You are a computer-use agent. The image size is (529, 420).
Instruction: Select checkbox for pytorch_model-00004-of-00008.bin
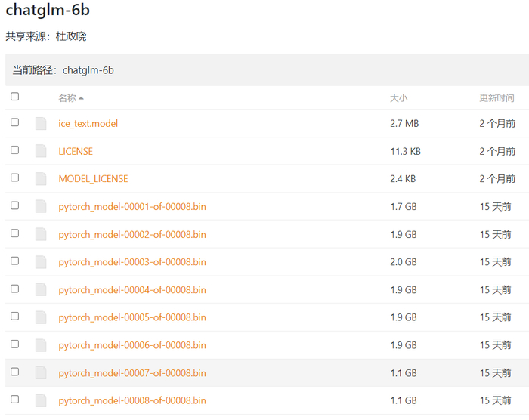15,289
